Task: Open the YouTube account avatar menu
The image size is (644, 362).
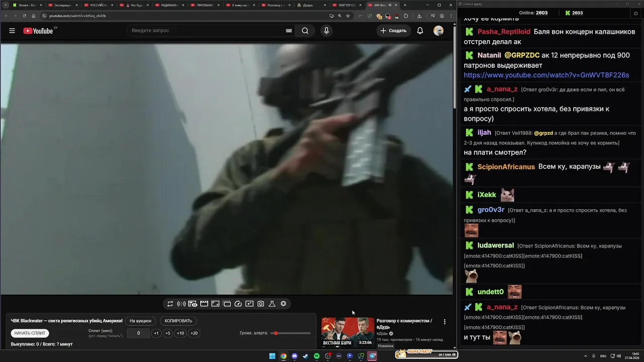Action: [x=438, y=31]
